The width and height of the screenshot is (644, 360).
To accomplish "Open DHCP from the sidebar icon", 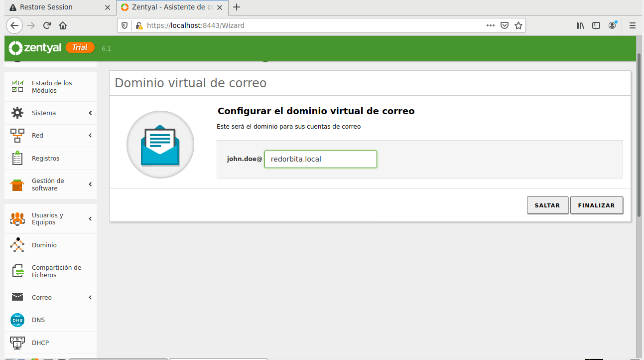I will point(17,343).
